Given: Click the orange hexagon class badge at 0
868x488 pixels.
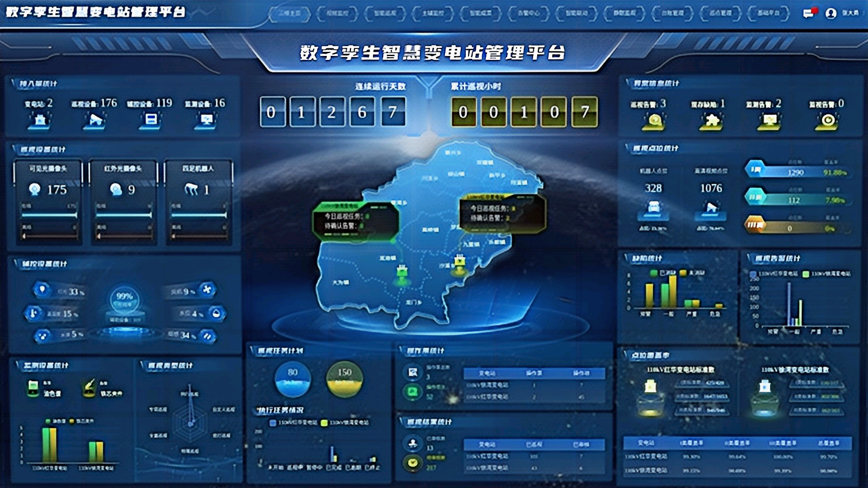Looking at the screenshot, I should pyautogui.click(x=755, y=224).
